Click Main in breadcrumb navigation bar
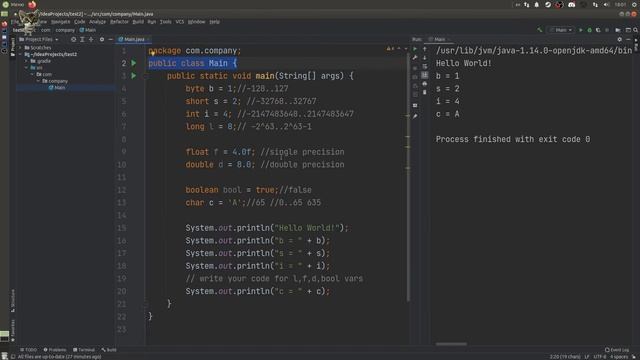Screen dimensions: 640x360 point(88,30)
